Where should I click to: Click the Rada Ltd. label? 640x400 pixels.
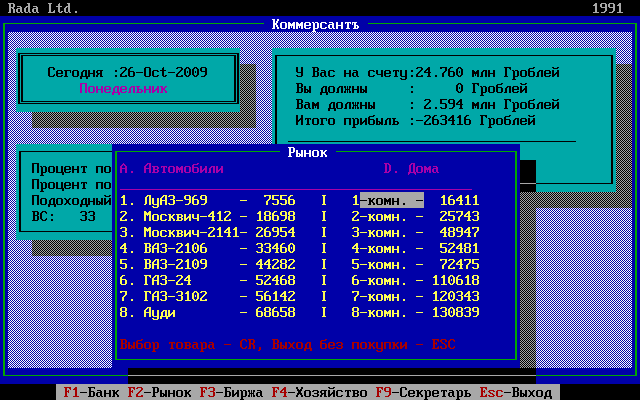click(x=43, y=8)
